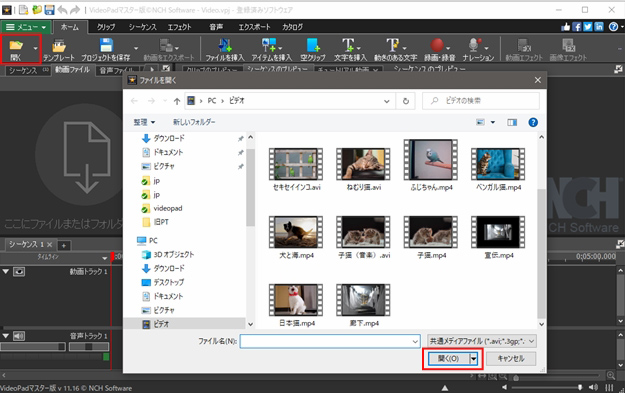Expand the 開く button dropdown arrow in toolbar
The width and height of the screenshot is (625, 393).
[35, 49]
